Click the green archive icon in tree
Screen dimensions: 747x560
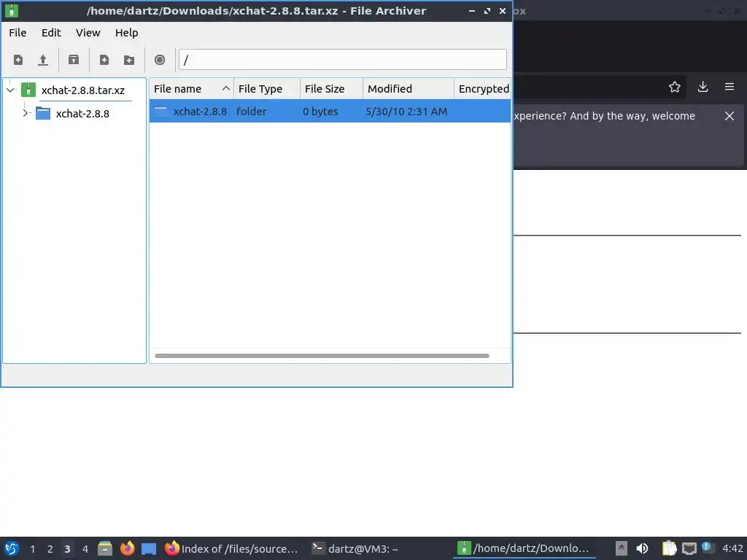(x=28, y=90)
